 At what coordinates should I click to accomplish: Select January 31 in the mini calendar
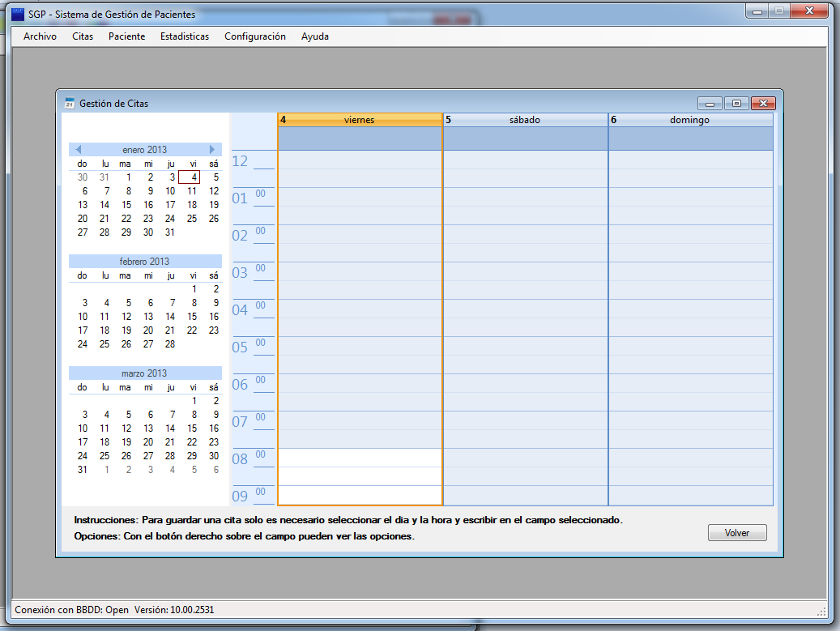[170, 232]
